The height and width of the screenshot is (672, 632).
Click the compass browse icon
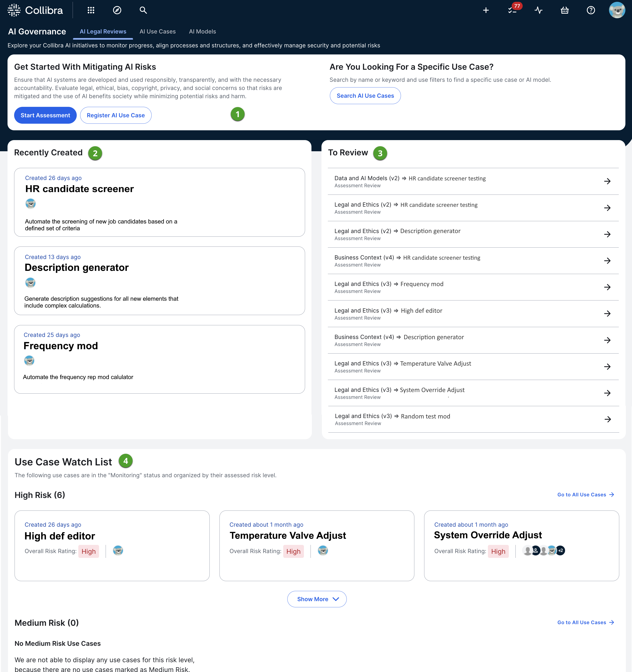tap(117, 10)
